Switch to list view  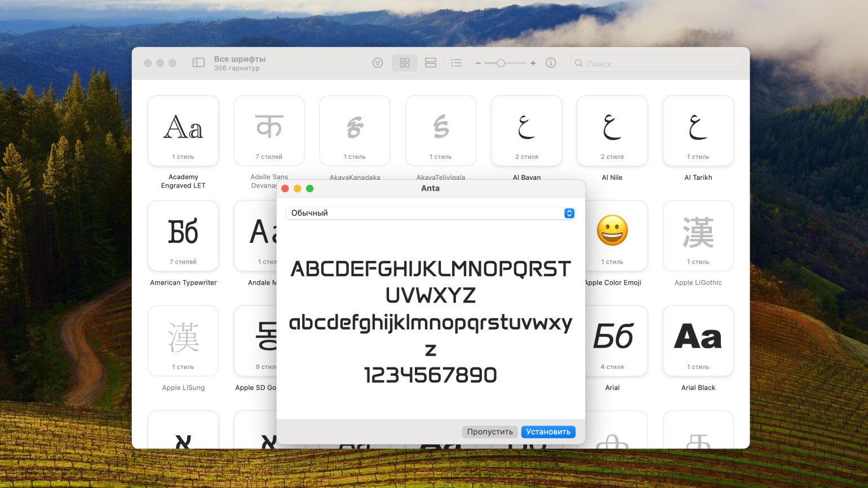pyautogui.click(x=457, y=63)
